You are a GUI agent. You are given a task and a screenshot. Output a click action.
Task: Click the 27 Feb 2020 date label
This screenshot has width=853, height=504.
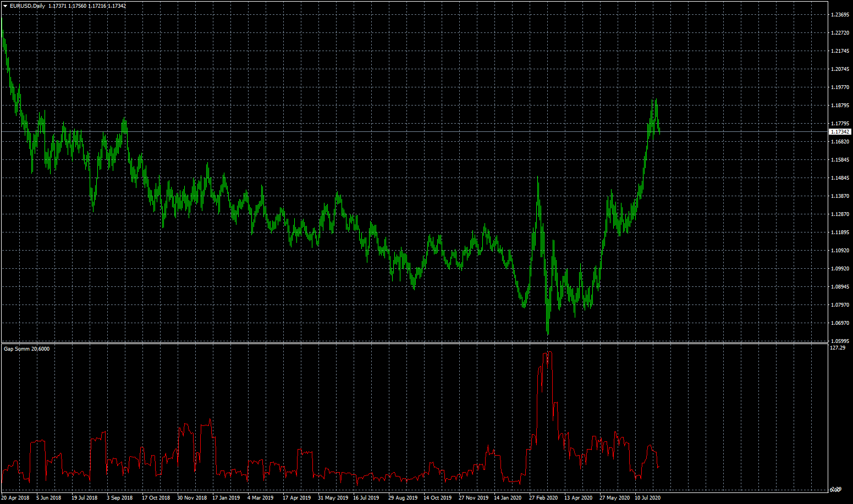(543, 498)
